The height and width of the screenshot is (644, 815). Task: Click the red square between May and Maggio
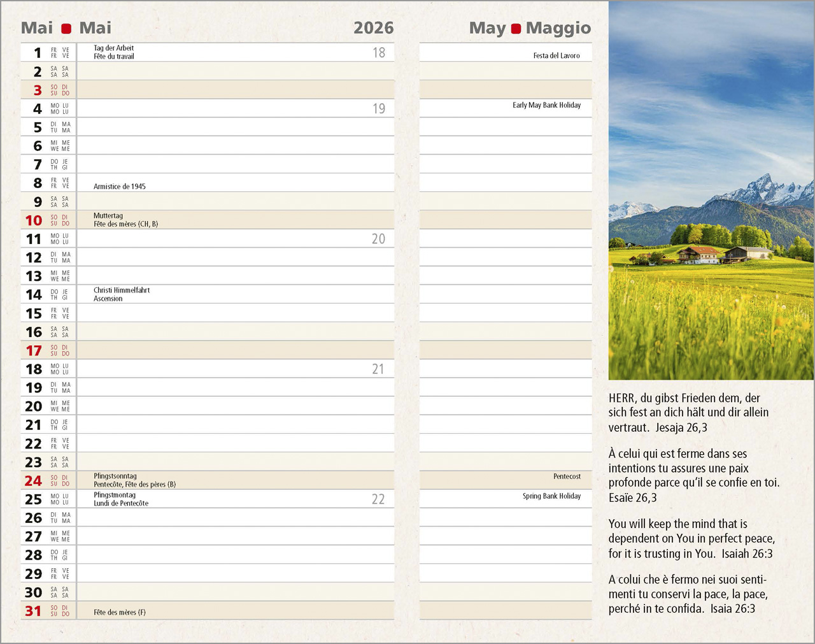516,29
